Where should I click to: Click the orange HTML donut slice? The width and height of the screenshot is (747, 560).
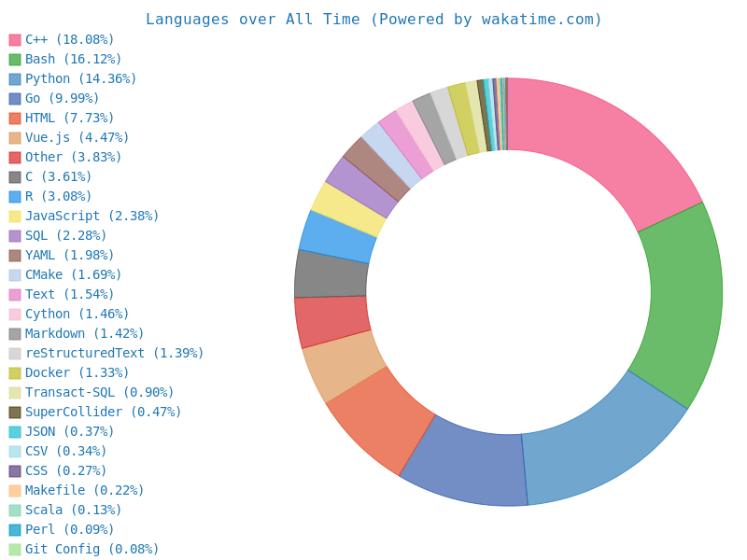click(378, 420)
